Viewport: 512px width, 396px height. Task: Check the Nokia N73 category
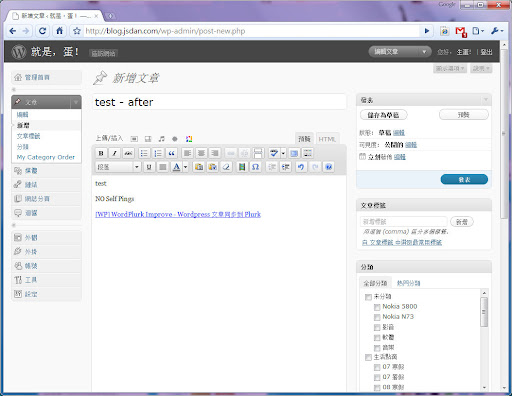point(377,317)
